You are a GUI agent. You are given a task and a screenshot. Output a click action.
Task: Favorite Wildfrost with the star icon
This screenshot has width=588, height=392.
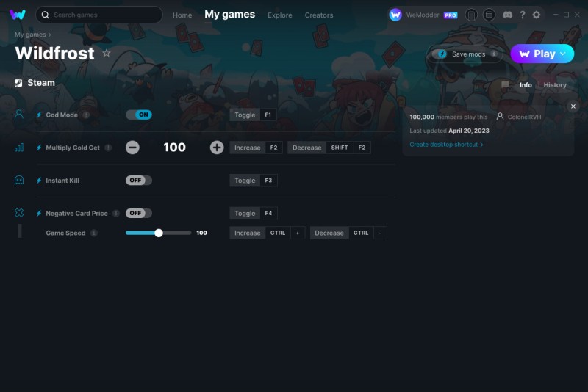(107, 53)
